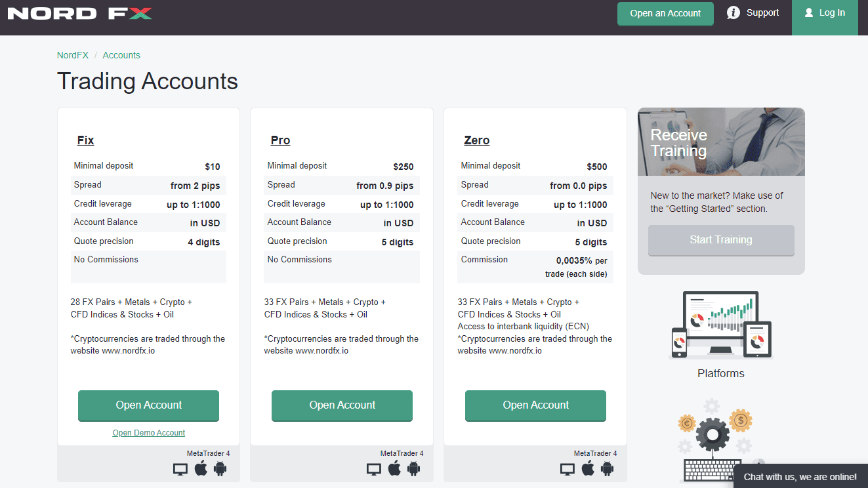Click the Platforms devices illustration

720,325
